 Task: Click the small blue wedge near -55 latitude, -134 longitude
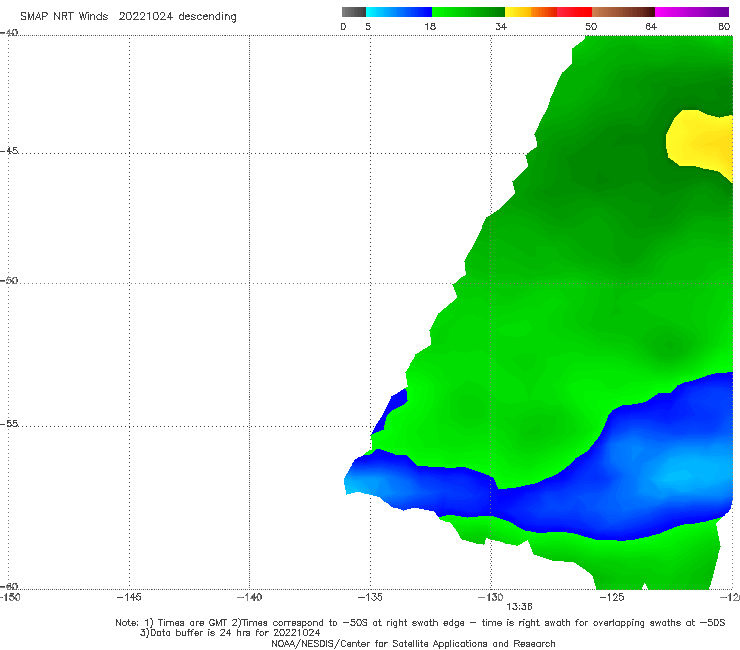[x=391, y=410]
